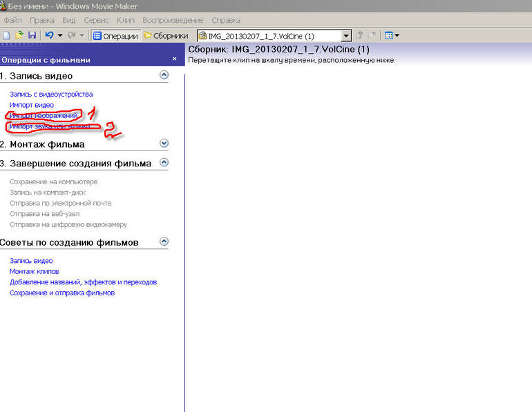Click the Импорт звука или музыки link

click(x=50, y=126)
